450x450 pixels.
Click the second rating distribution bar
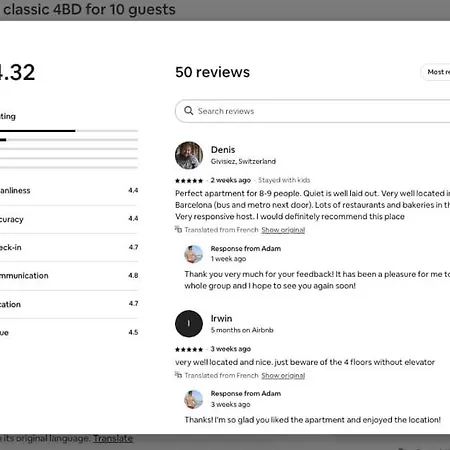[x=69, y=140]
